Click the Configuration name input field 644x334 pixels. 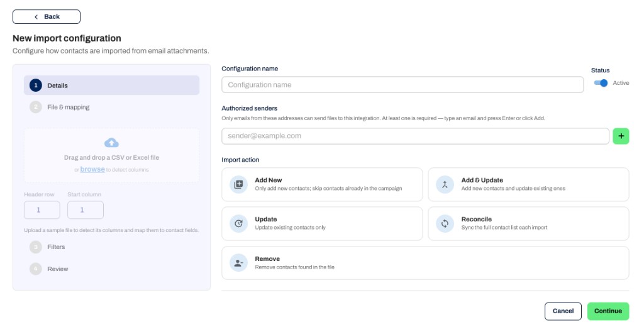click(x=402, y=85)
